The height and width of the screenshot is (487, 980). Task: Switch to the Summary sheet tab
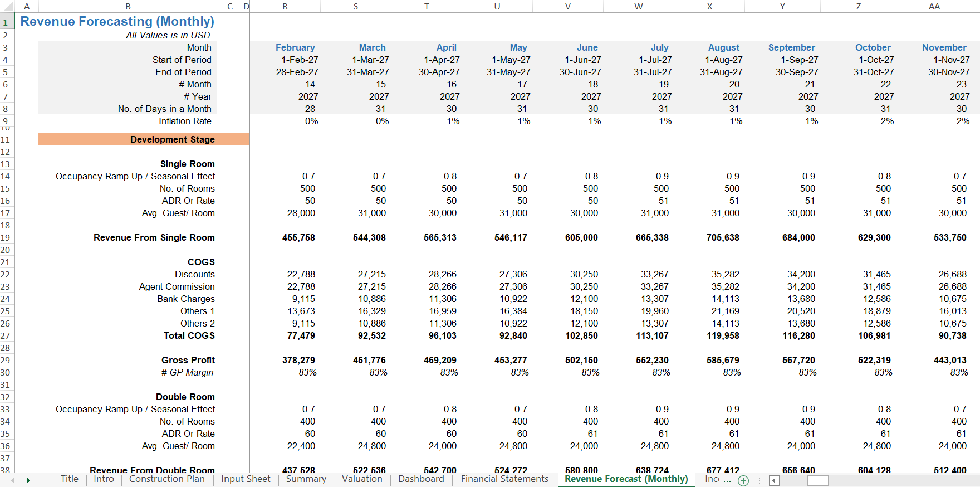click(x=306, y=479)
